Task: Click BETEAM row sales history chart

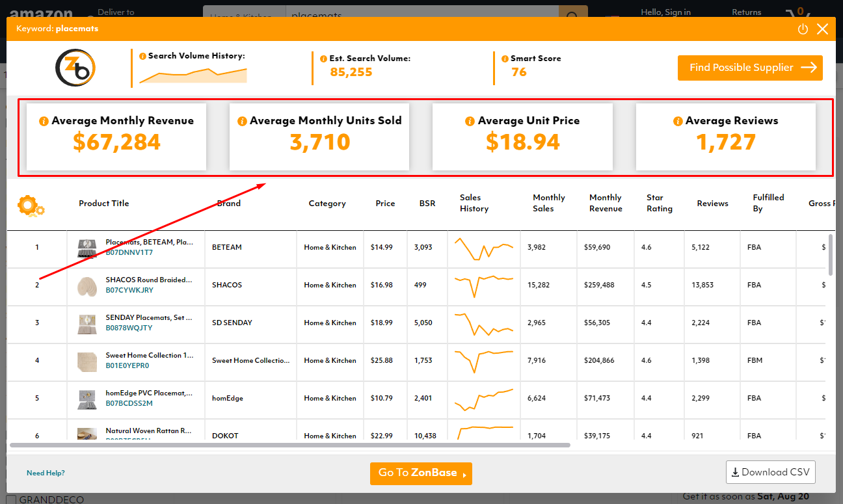Action: tap(484, 248)
